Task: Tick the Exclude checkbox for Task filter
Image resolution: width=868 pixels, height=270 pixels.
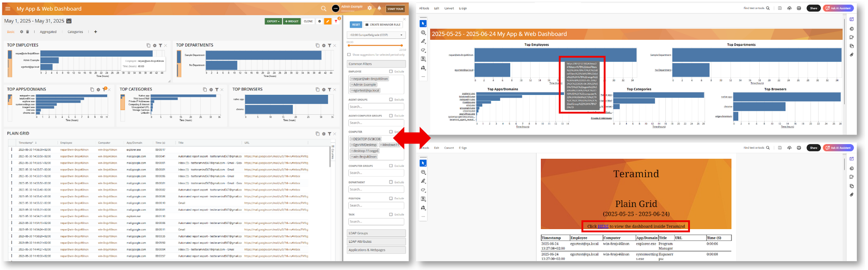Action: tap(391, 214)
